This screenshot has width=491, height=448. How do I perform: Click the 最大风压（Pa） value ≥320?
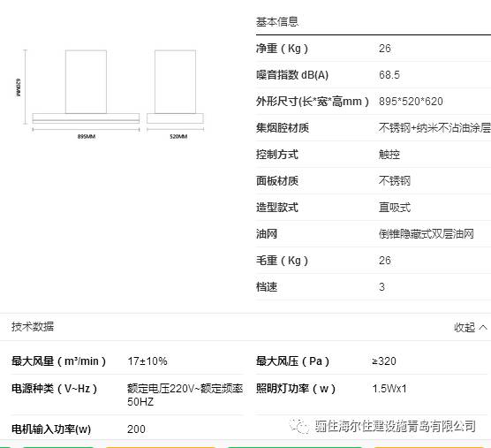tap(384, 361)
